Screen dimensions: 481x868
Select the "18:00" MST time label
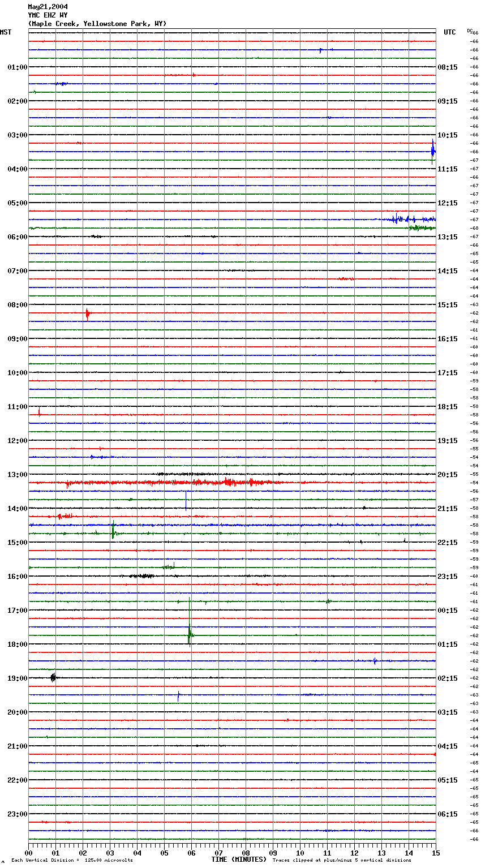tap(18, 644)
